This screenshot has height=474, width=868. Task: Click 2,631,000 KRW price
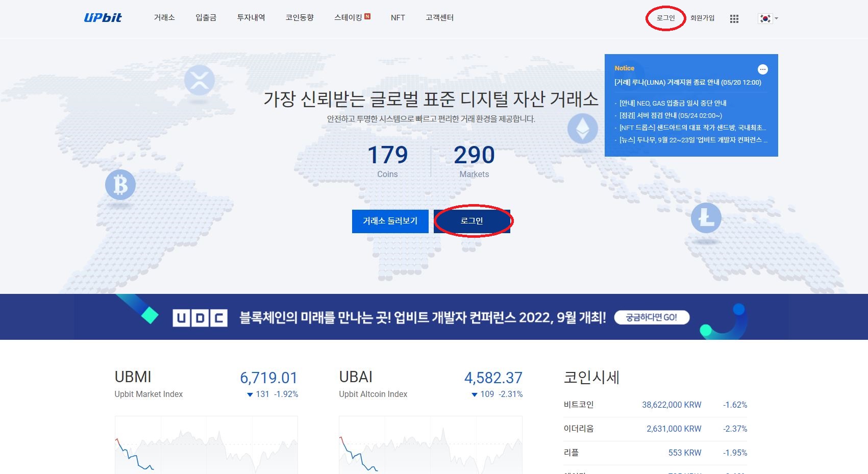pos(674,429)
